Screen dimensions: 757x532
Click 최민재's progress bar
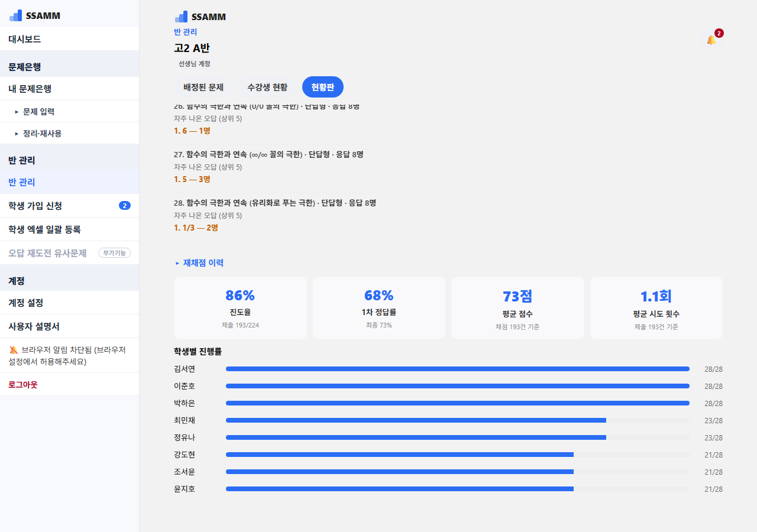pos(458,420)
